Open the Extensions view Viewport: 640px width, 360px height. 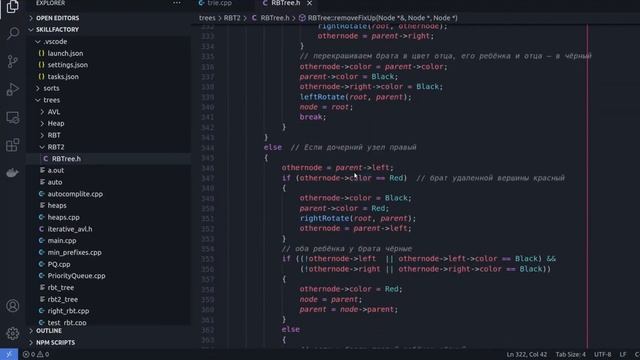pyautogui.click(x=13, y=145)
